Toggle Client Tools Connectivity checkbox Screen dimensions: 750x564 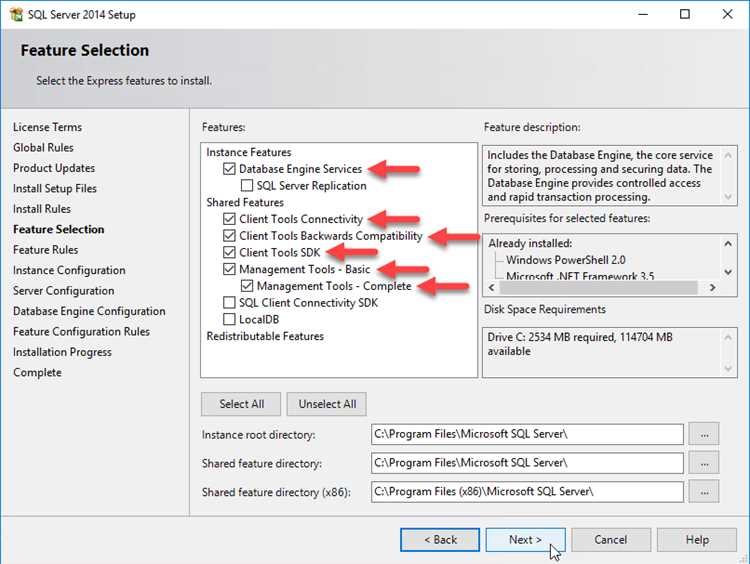click(x=229, y=219)
